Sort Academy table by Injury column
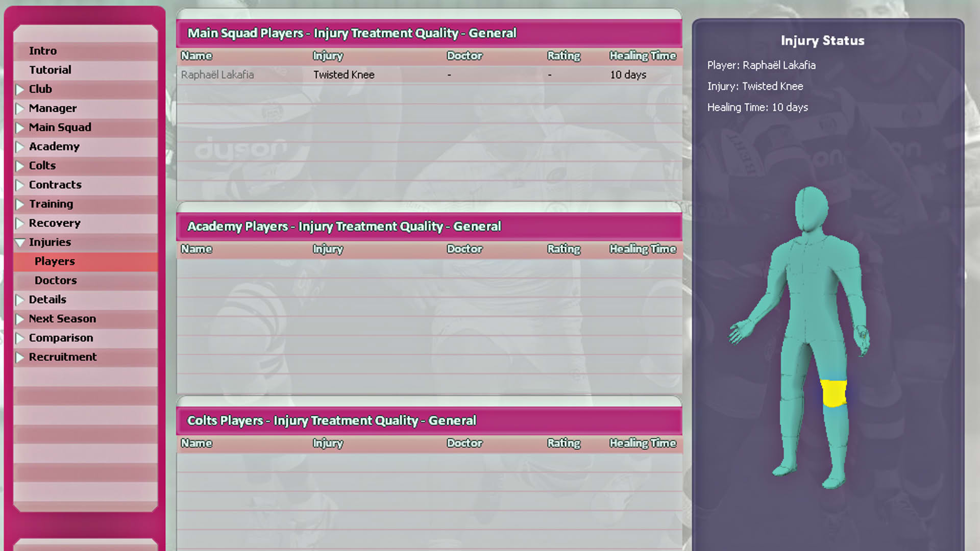This screenshot has height=551, width=980. point(328,249)
